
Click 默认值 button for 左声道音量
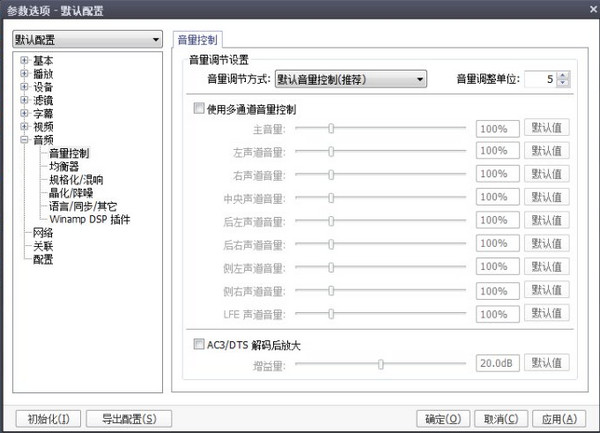point(546,150)
